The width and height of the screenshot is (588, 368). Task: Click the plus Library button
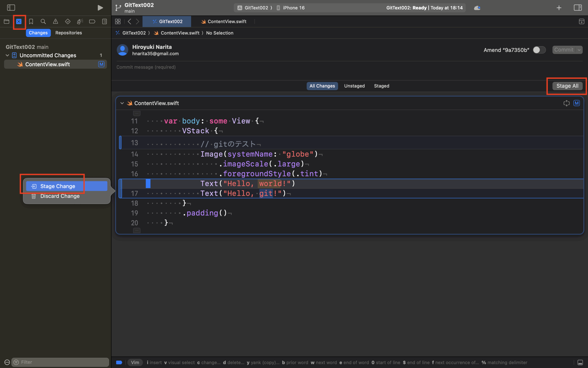[559, 8]
